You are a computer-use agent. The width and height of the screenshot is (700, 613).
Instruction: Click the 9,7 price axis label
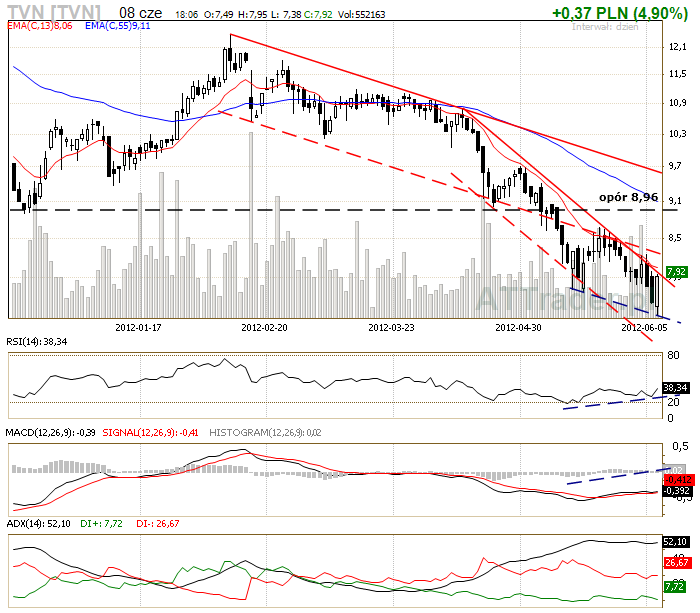(x=675, y=166)
